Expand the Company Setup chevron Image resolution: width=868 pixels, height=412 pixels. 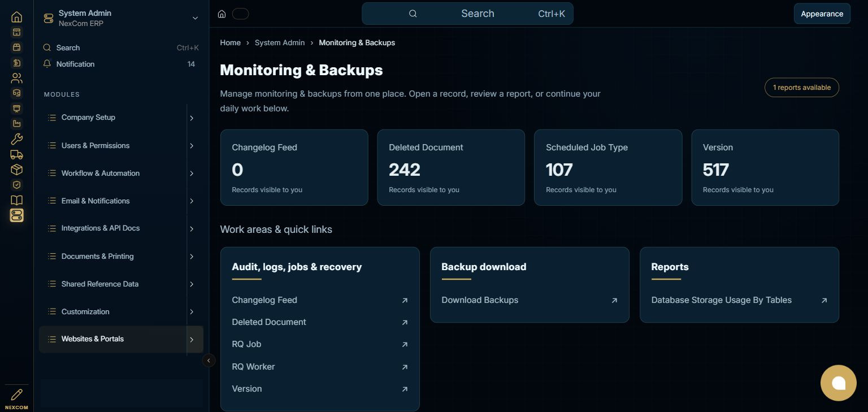pos(192,118)
